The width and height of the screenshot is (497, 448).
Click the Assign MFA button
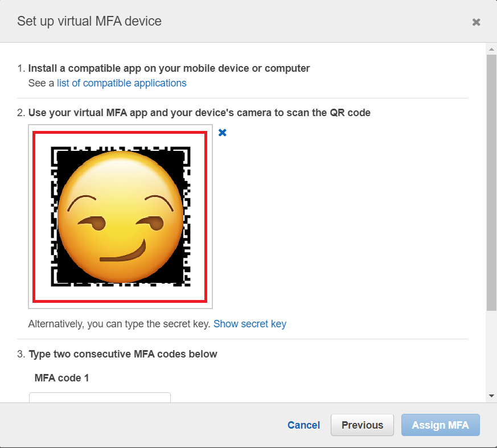coord(440,425)
